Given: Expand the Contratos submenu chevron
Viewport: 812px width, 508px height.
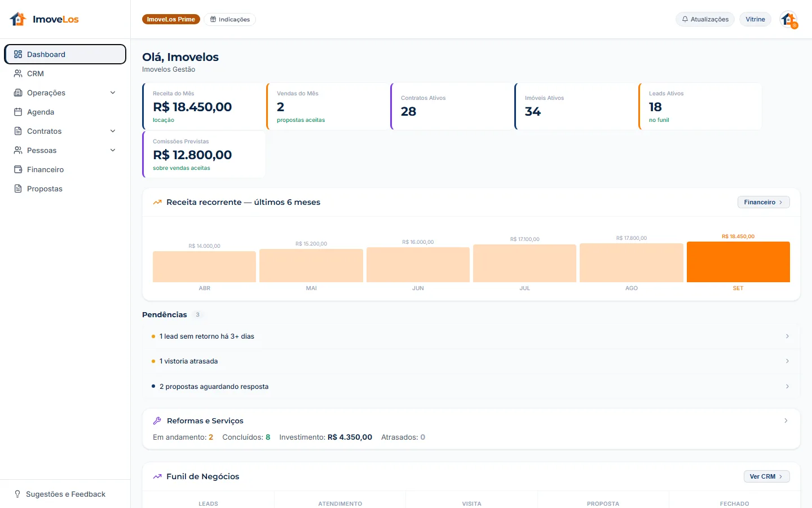Looking at the screenshot, I should 113,131.
